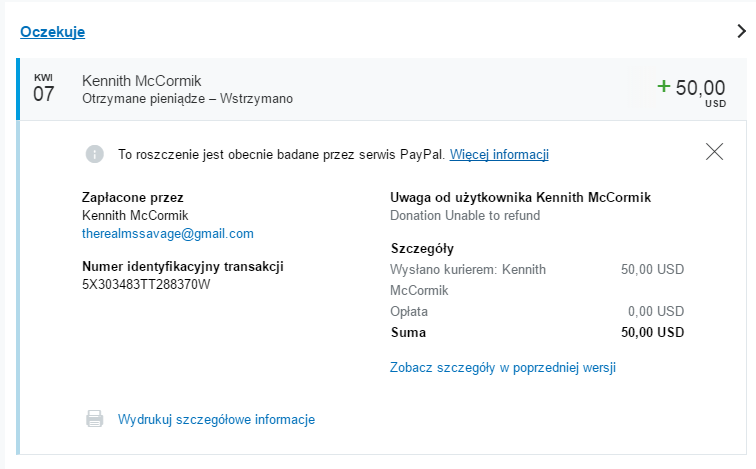Click the printer icon
Screen dimensions: 756x469
pos(94,418)
